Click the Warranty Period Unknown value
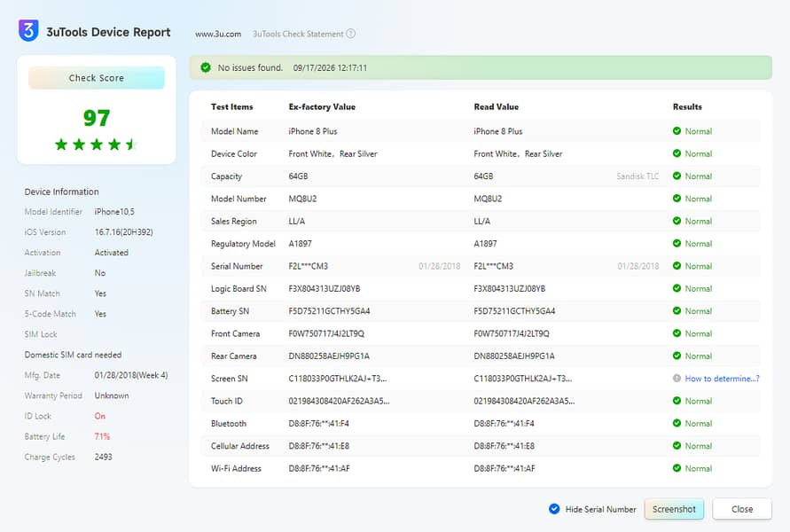Screen dimensions: 790x532 point(112,395)
